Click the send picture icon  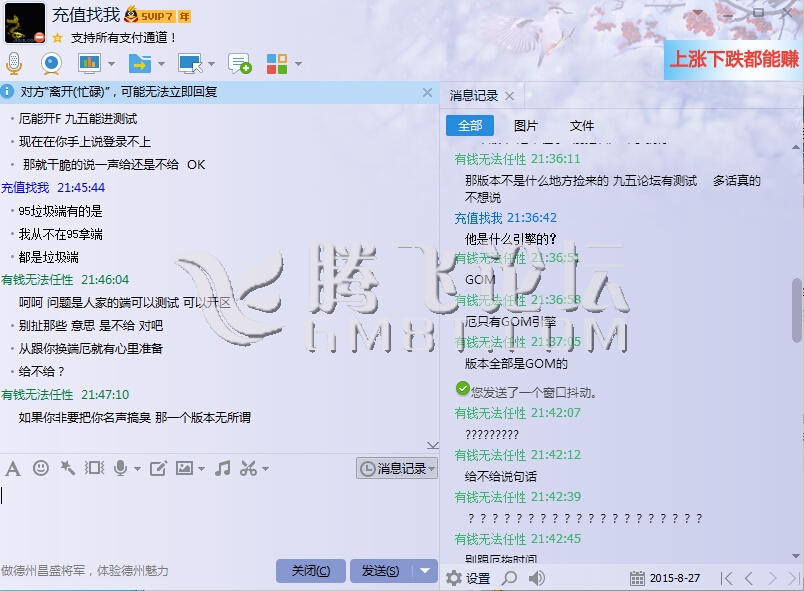(x=185, y=467)
